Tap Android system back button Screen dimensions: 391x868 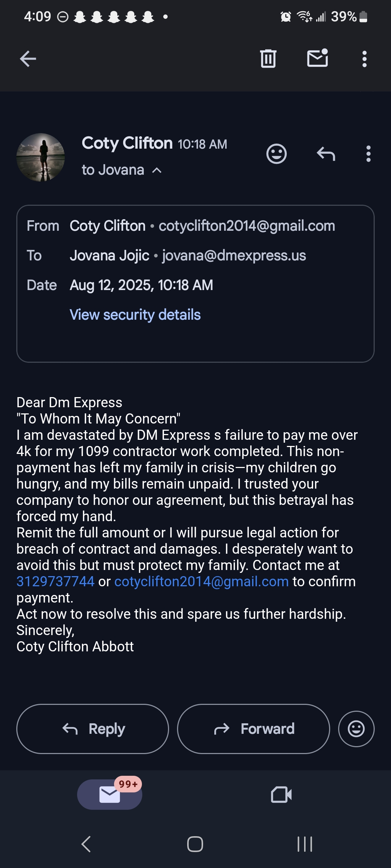[86, 844]
